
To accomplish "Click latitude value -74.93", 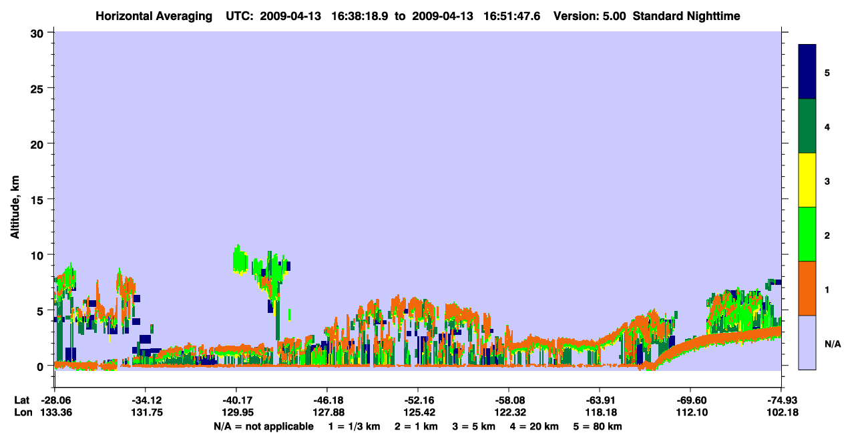I will click(x=781, y=400).
